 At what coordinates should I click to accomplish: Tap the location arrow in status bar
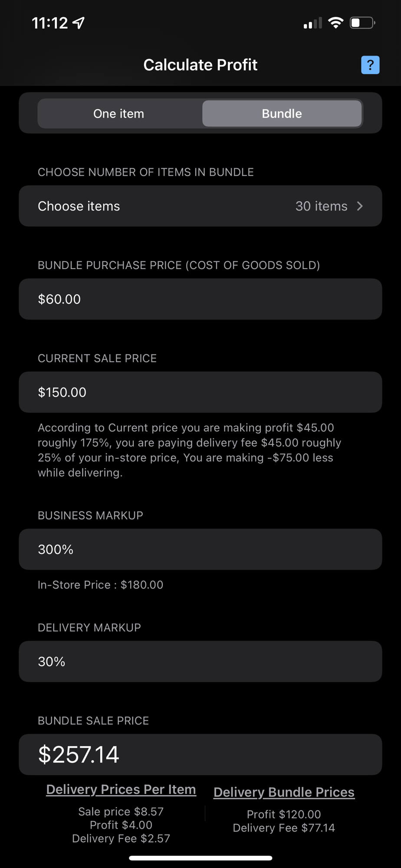coord(79,23)
